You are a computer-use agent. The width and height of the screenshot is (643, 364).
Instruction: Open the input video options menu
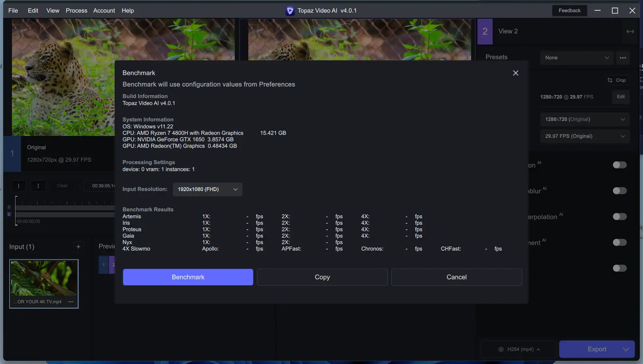(x=71, y=302)
